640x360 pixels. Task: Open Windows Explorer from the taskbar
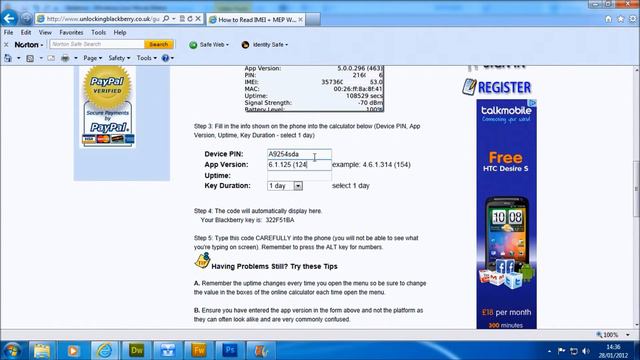tap(42, 351)
